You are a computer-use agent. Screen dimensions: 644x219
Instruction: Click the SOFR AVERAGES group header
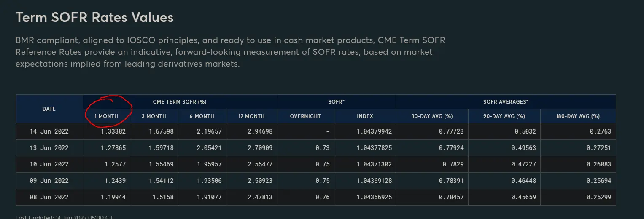[x=506, y=102]
